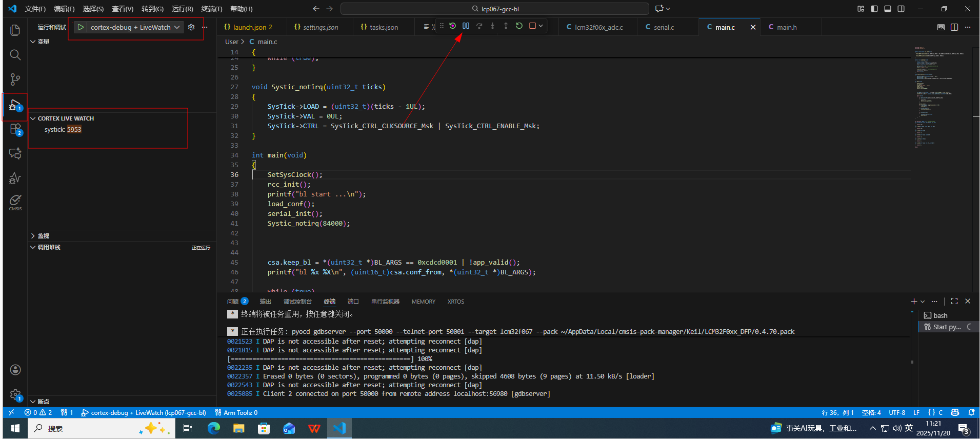Open the Source Control view
Image resolution: width=980 pixels, height=439 pixels.
point(15,79)
